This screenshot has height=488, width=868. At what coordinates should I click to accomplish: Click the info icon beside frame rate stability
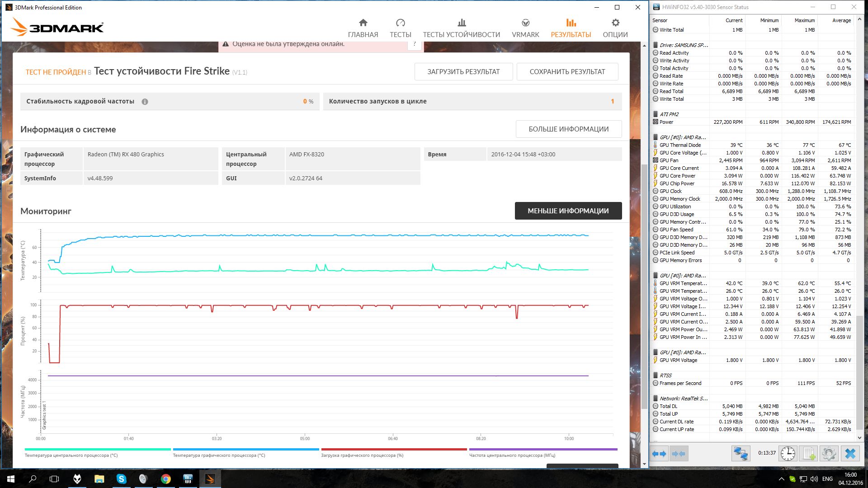tap(145, 102)
